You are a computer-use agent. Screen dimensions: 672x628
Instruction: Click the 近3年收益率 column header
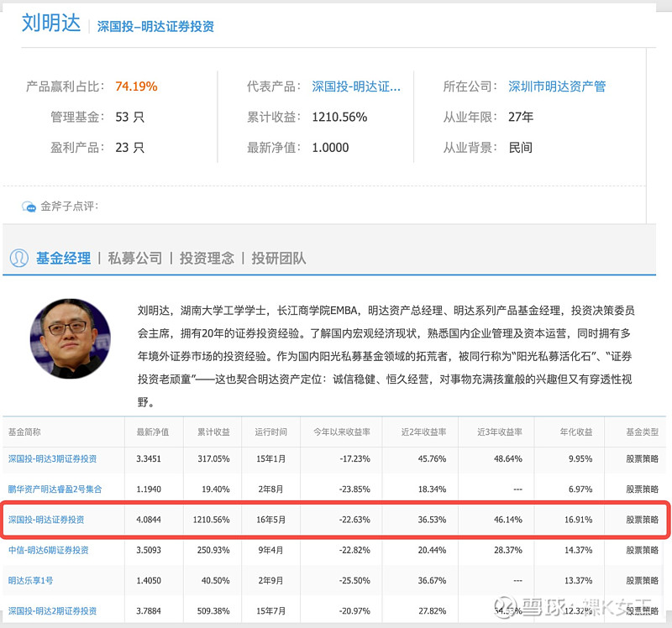[x=500, y=432]
